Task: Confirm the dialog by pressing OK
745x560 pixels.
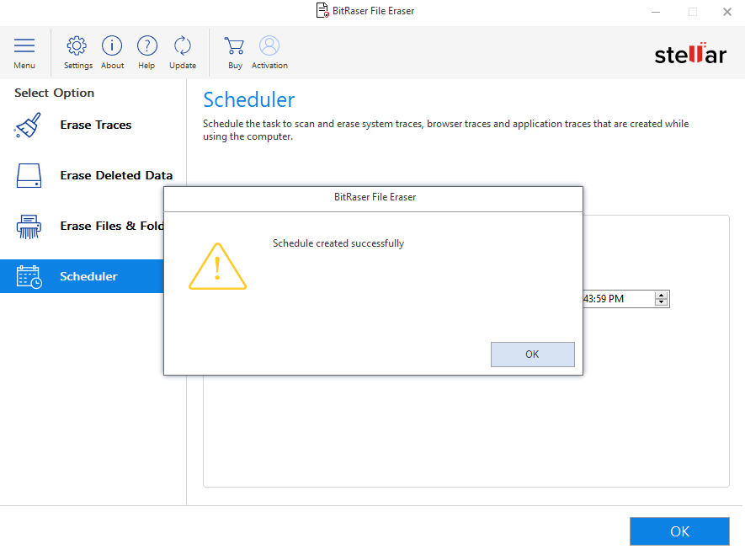Action: pyautogui.click(x=532, y=355)
